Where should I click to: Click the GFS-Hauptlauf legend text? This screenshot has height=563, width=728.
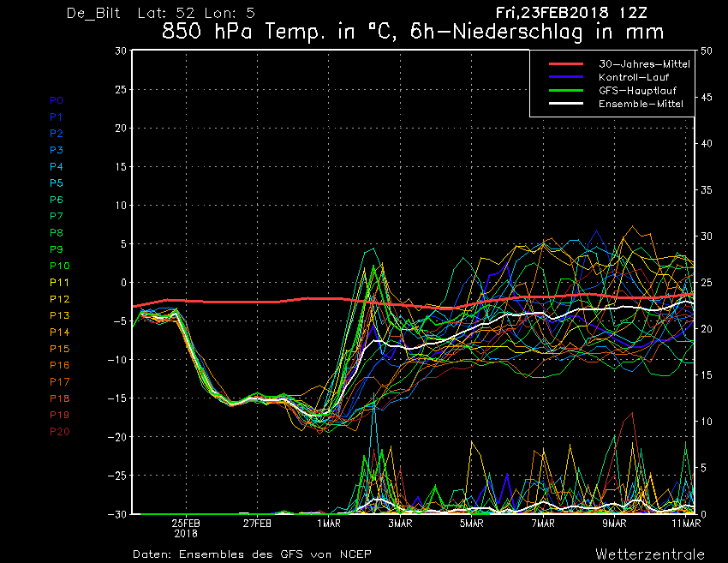pyautogui.click(x=637, y=90)
